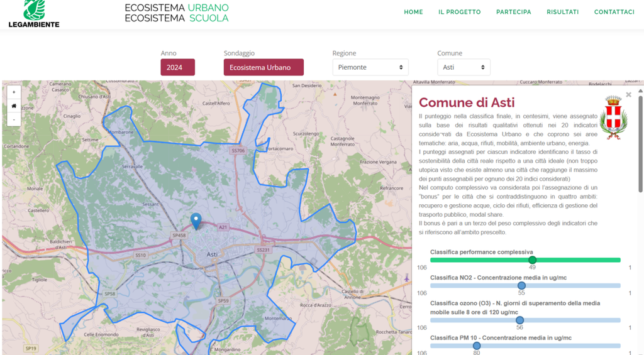The height and width of the screenshot is (355, 644).
Task: Close the Comune di Asti panel
Action: tap(628, 95)
